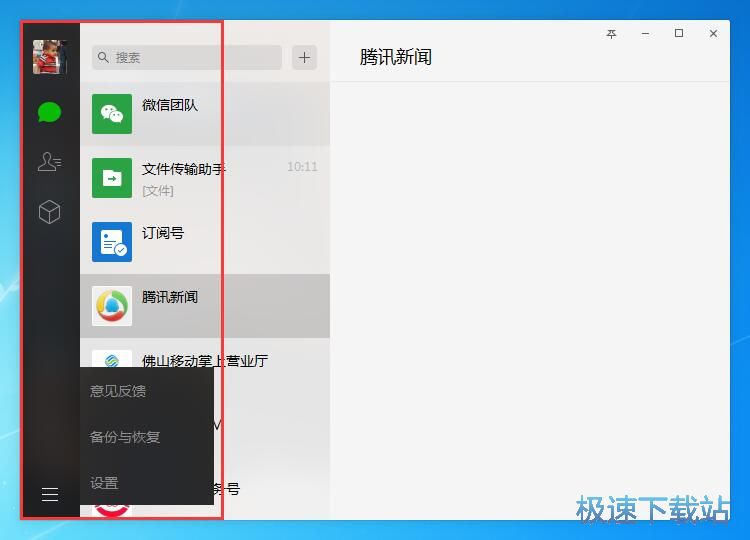Click the 腾讯新闻 colorful avatar icon

(112, 306)
